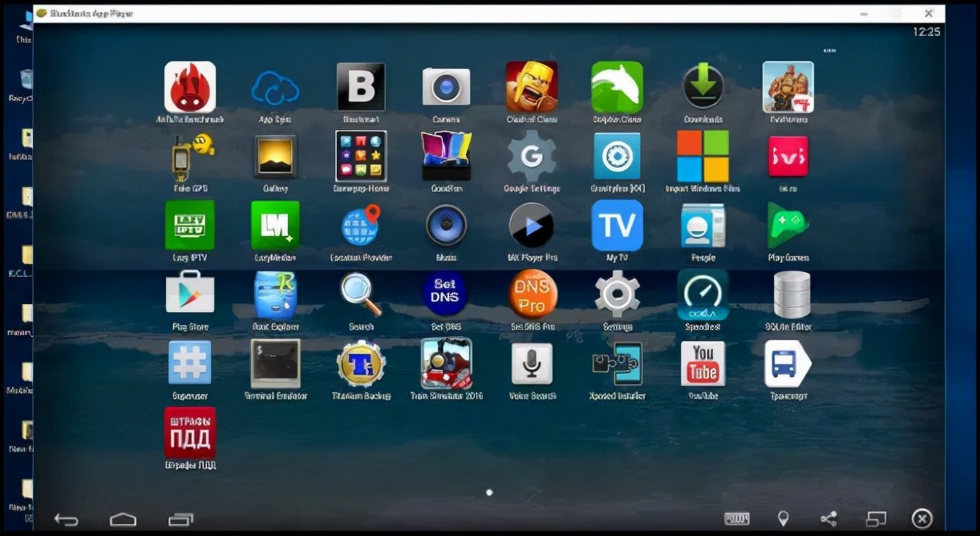Open the green Dolphin browser app
Screen dimensions: 980x536
617,87
